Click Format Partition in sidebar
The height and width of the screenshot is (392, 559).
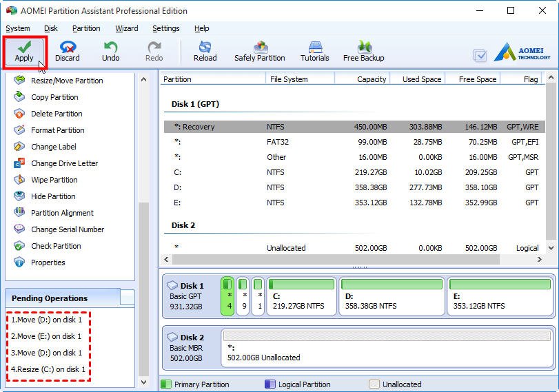point(57,130)
